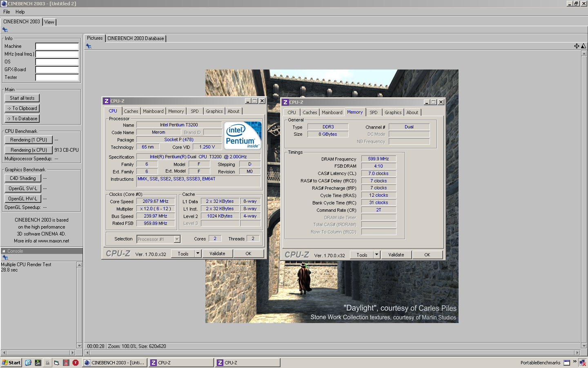Switch to the CINEBENCH 2003 taskbar button
Image resolution: width=588 pixels, height=368 pixels.
point(114,363)
